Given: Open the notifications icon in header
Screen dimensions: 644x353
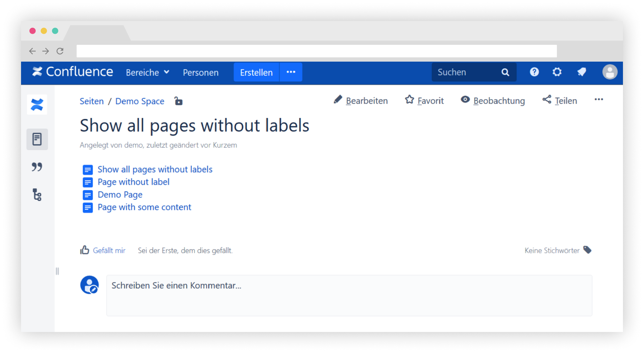Looking at the screenshot, I should (x=582, y=72).
